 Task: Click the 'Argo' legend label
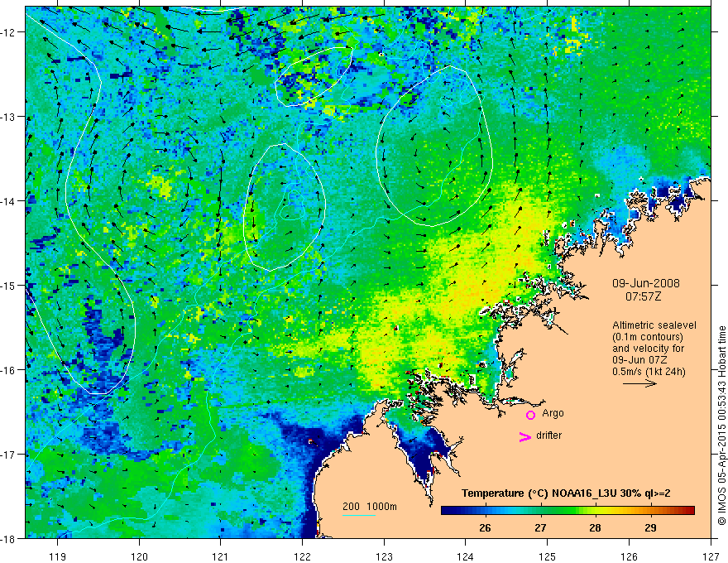click(553, 413)
